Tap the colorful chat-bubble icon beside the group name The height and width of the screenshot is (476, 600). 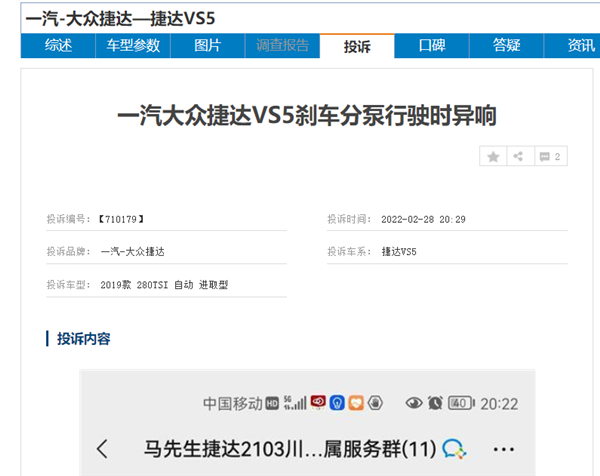click(x=454, y=449)
